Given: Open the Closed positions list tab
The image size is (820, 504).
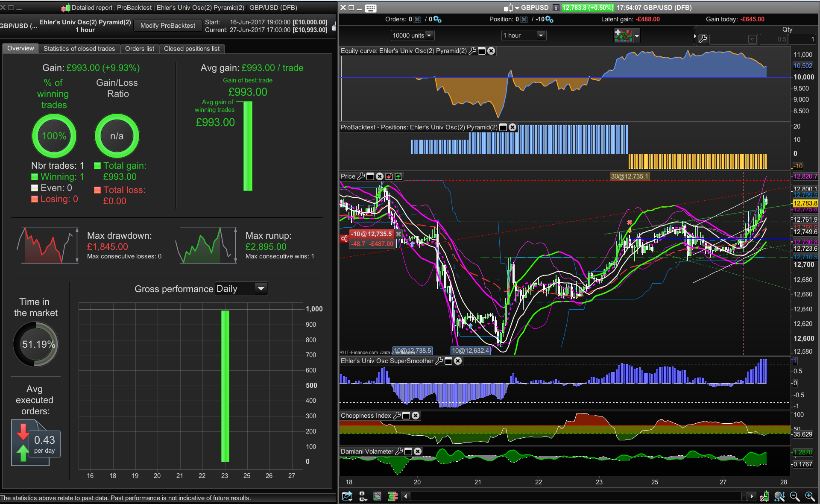Looking at the screenshot, I should point(192,49).
